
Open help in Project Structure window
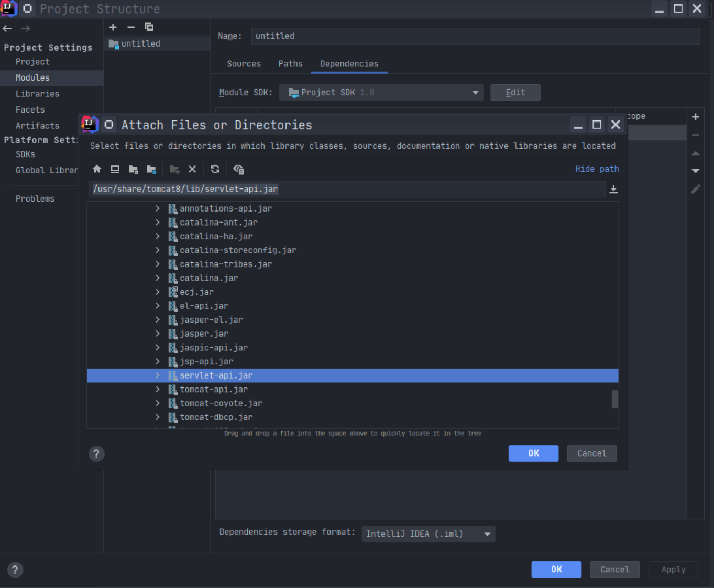tap(15, 570)
